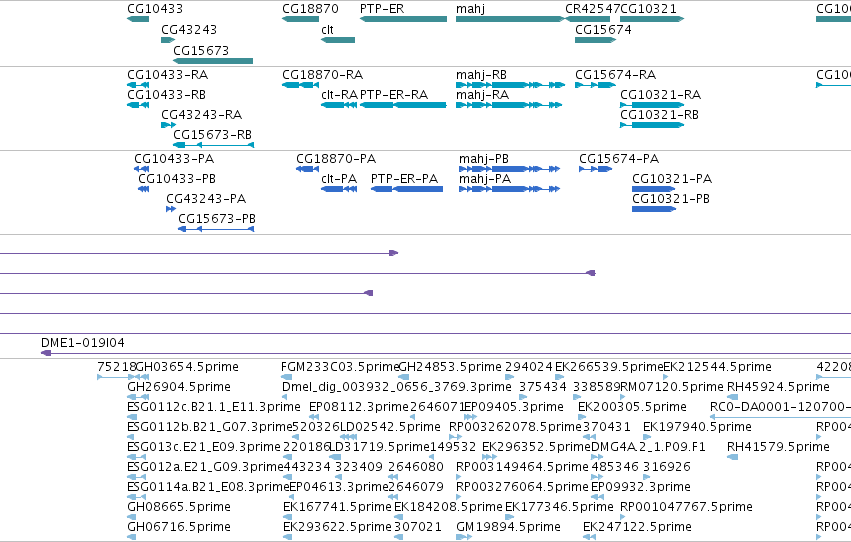851x542 pixels.
Task: Select the CG10321-RB transcript
Action: (652, 125)
